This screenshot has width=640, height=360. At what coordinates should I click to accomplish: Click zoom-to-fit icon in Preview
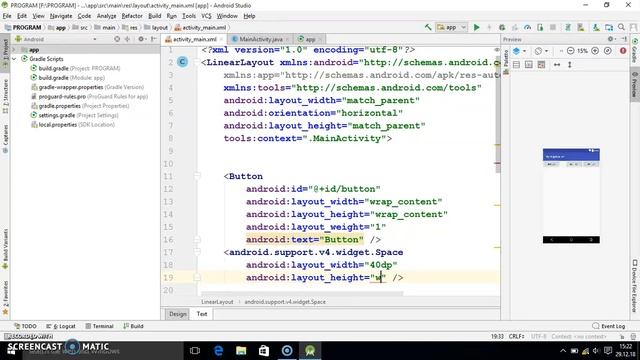pyautogui.click(x=608, y=51)
